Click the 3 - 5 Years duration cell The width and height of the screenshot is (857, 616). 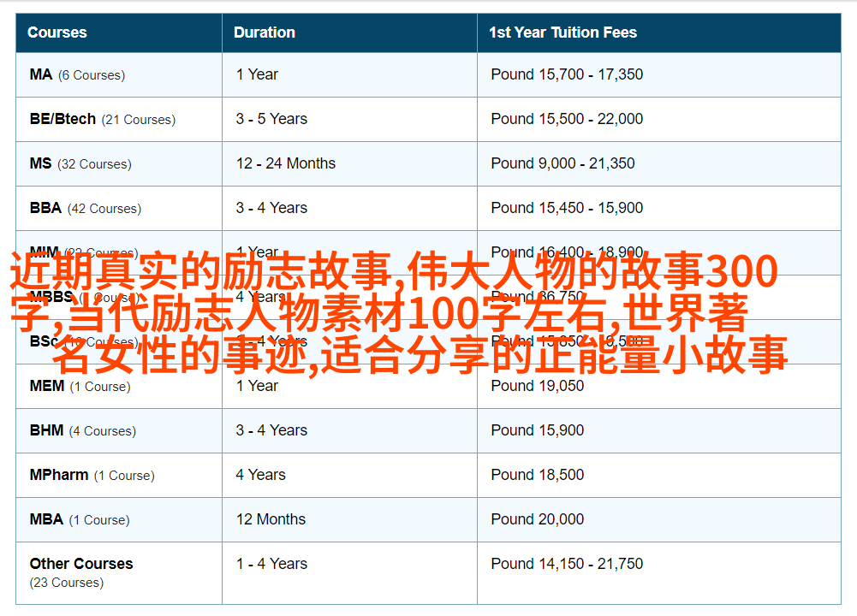271,119
